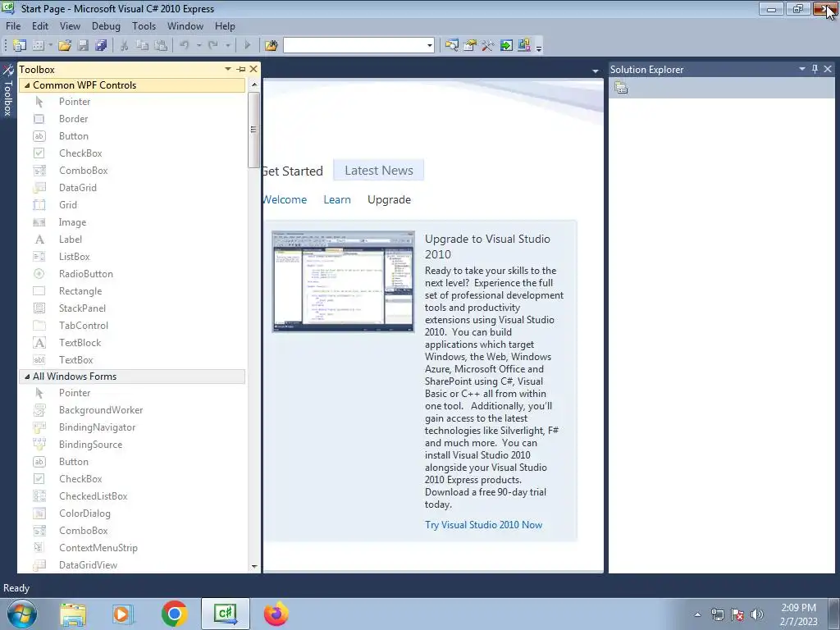Click the Toolbox scroll down arrow
The width and height of the screenshot is (840, 630).
tap(254, 566)
